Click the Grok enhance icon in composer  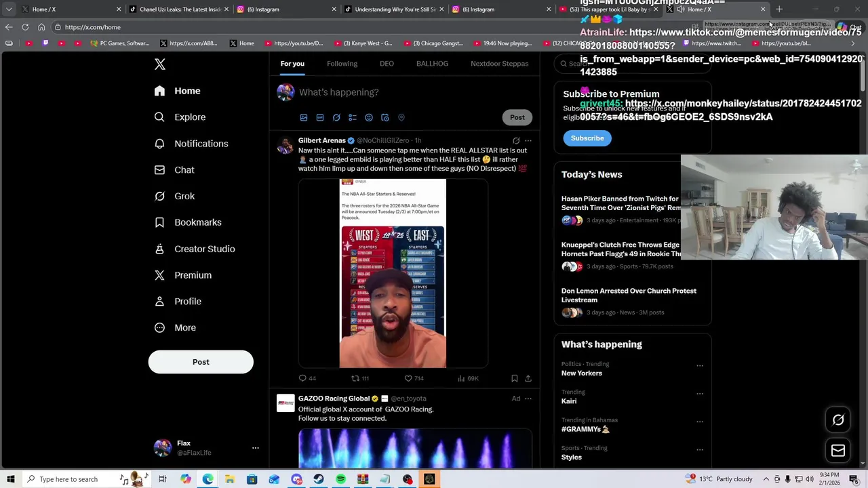click(x=336, y=118)
